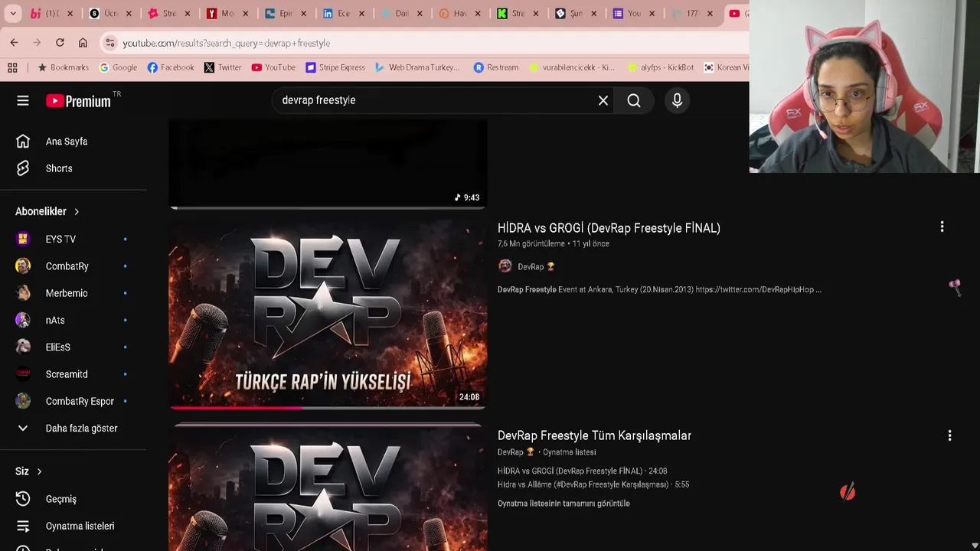Image resolution: width=980 pixels, height=551 pixels.
Task: Switch to the 'Epi' browser tab
Action: point(286,14)
